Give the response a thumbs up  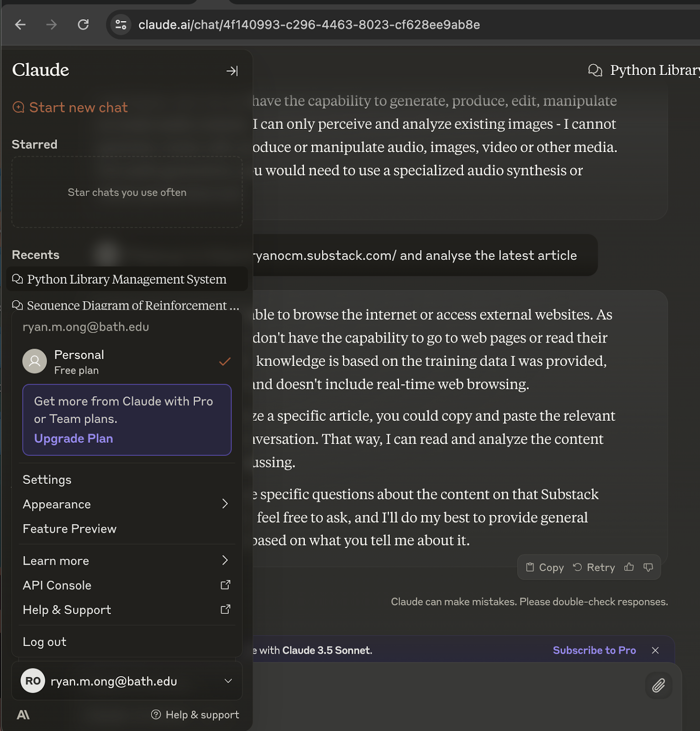click(629, 567)
